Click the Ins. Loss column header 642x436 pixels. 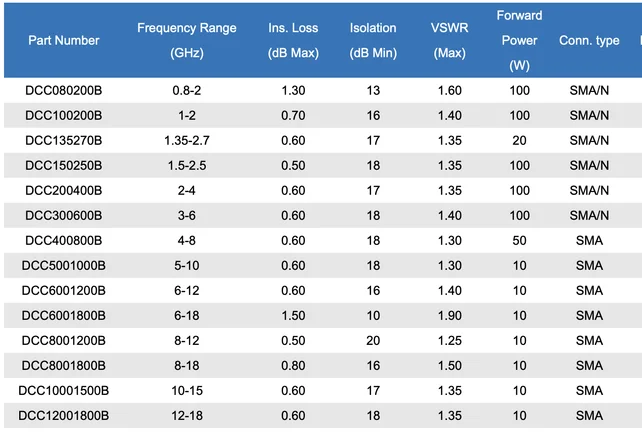pos(293,41)
